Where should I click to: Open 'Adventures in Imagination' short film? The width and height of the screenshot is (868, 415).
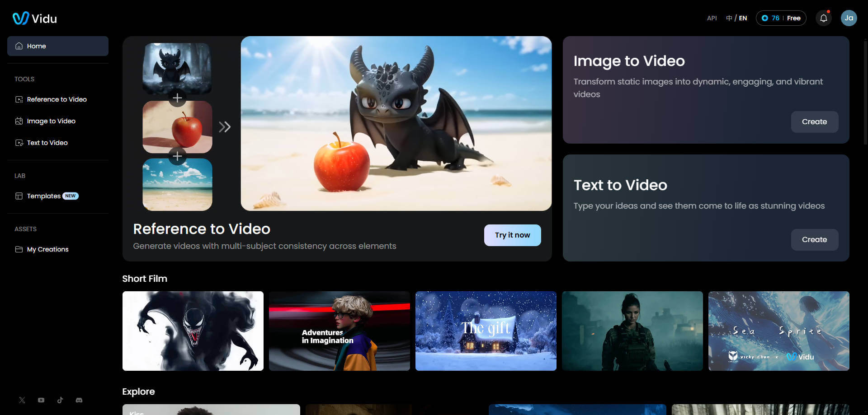tap(340, 331)
